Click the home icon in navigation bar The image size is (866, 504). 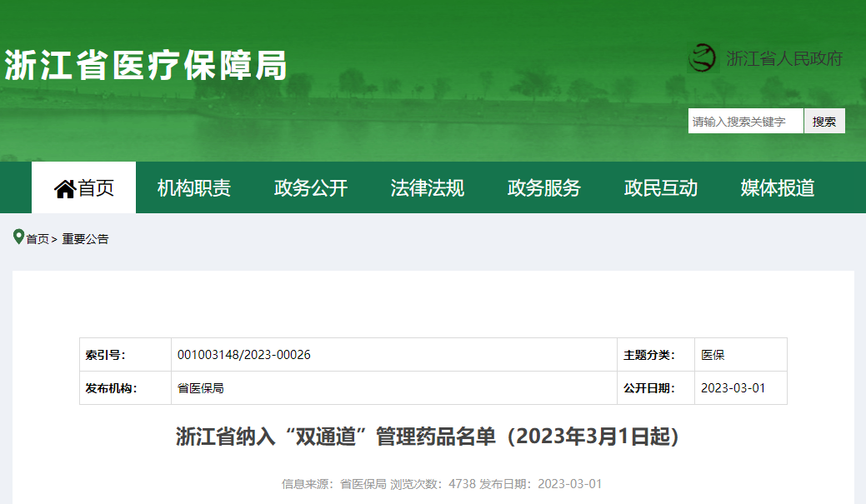[x=65, y=189]
